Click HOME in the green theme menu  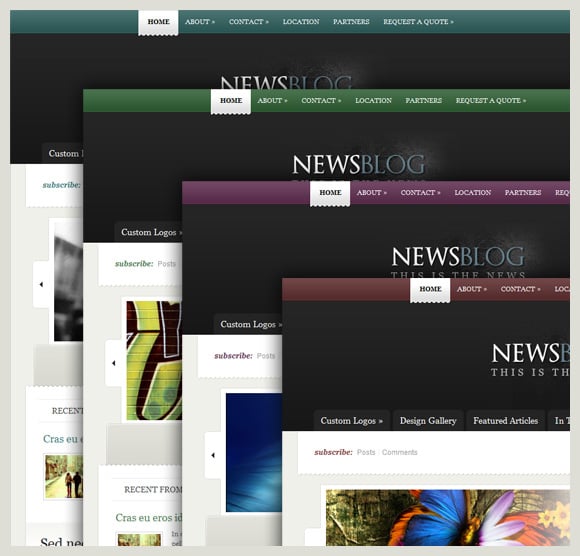231,101
